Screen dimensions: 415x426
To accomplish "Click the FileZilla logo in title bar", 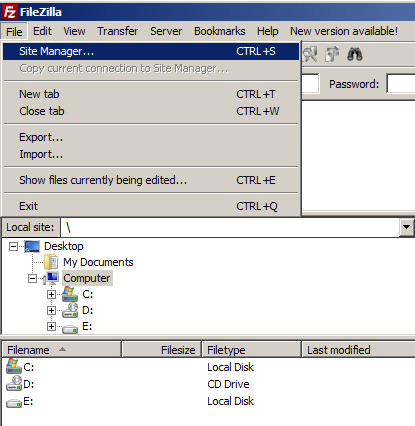I will point(9,12).
